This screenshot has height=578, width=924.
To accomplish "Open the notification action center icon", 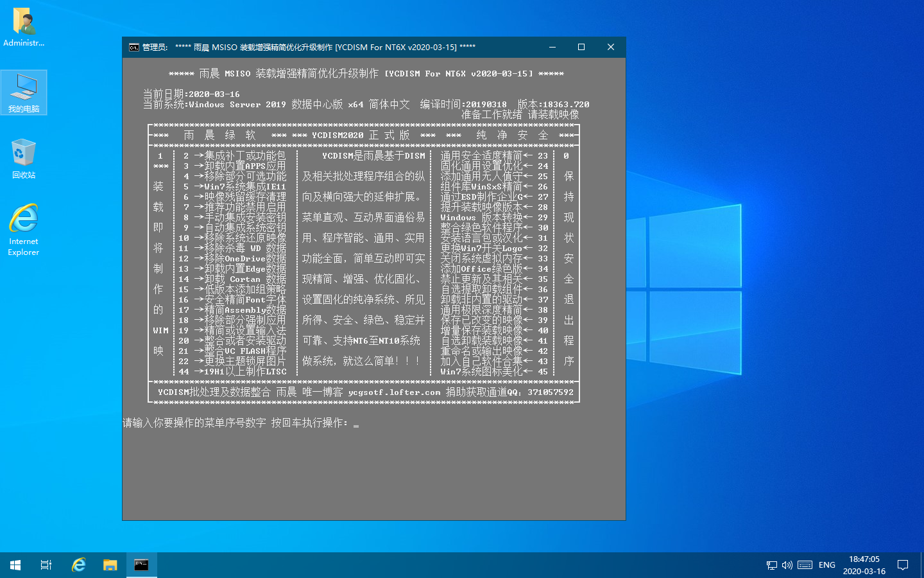I will [x=903, y=565].
